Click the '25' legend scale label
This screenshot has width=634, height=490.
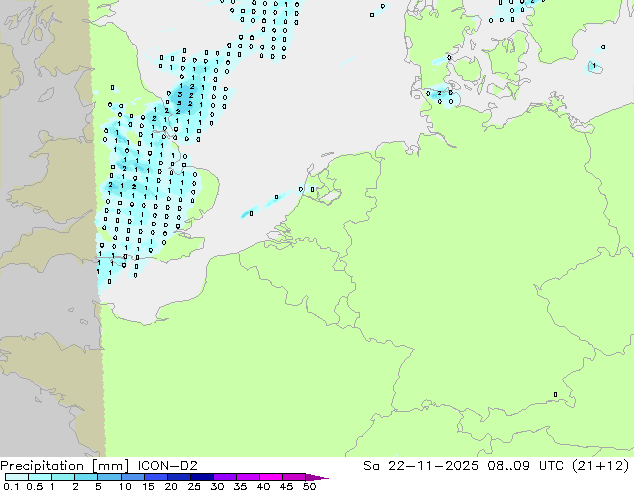point(194,486)
